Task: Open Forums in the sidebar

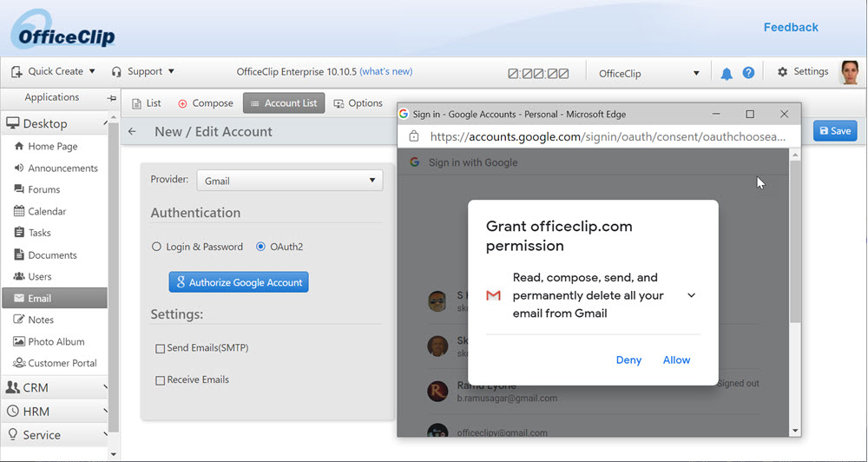Action: [37, 189]
